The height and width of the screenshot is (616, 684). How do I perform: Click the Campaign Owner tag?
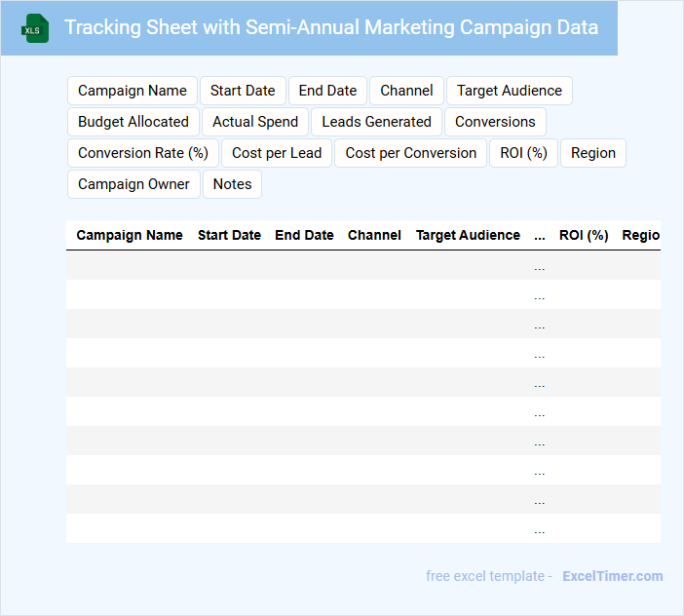(x=133, y=184)
